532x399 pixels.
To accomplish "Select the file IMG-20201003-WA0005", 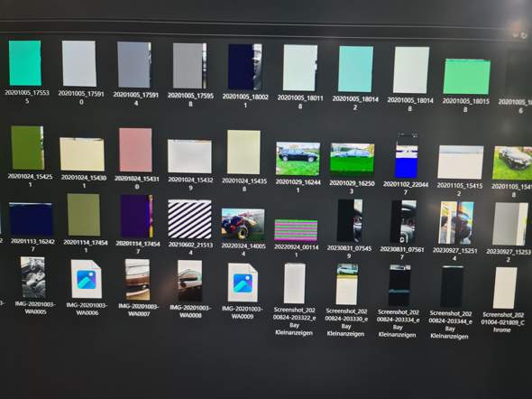I will point(32,277).
